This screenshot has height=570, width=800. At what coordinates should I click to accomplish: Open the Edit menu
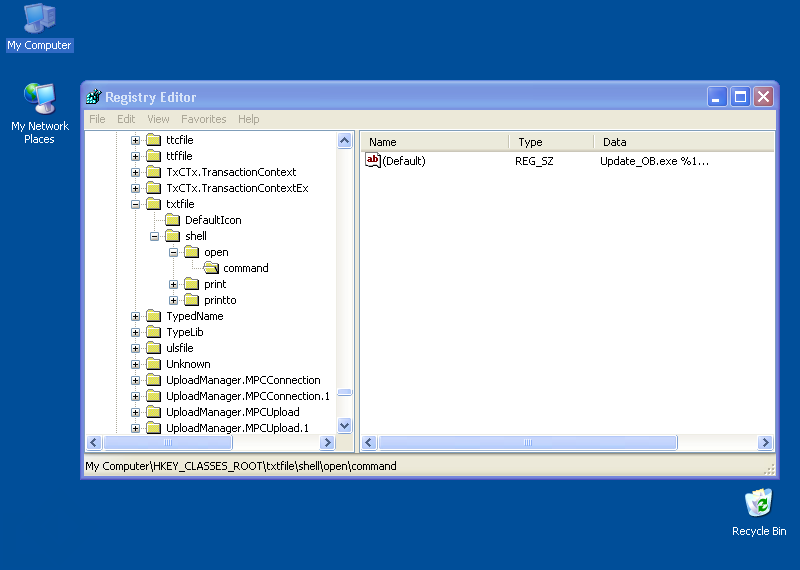point(126,119)
